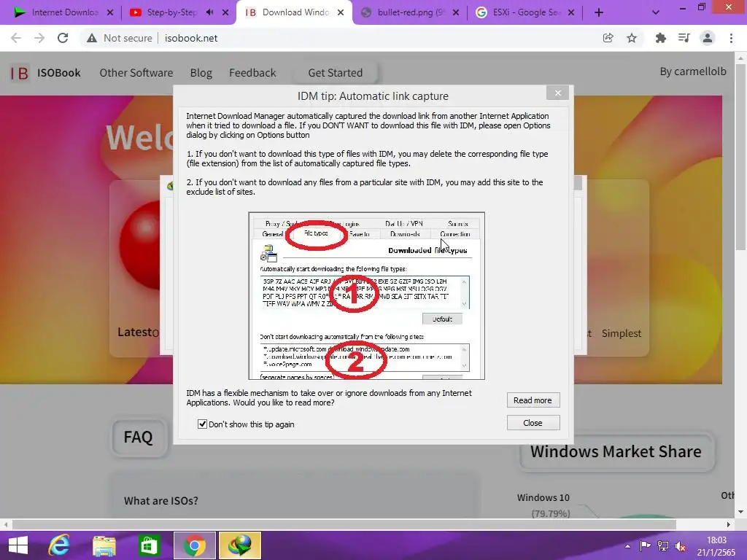Click the Read more button

[x=533, y=400]
